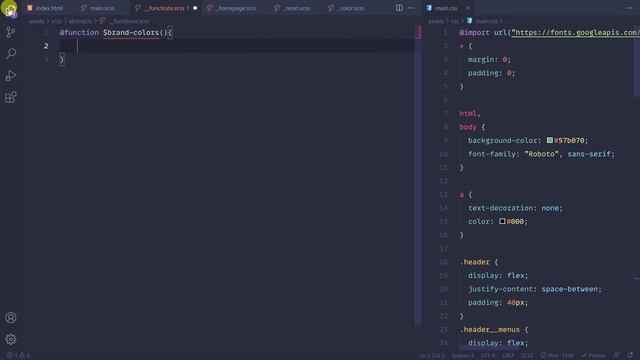Click the Spaces indentation status item
Viewport: 640px width, 360px height.
coord(462,356)
